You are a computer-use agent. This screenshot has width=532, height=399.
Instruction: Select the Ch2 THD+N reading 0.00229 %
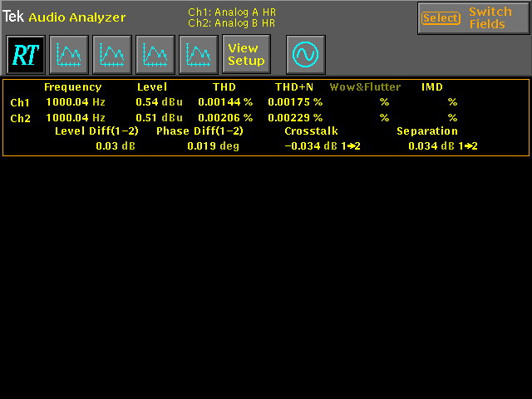point(294,118)
